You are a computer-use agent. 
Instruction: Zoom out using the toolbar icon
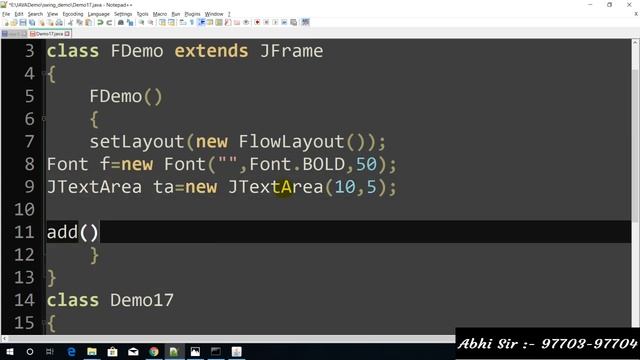pos(151,22)
